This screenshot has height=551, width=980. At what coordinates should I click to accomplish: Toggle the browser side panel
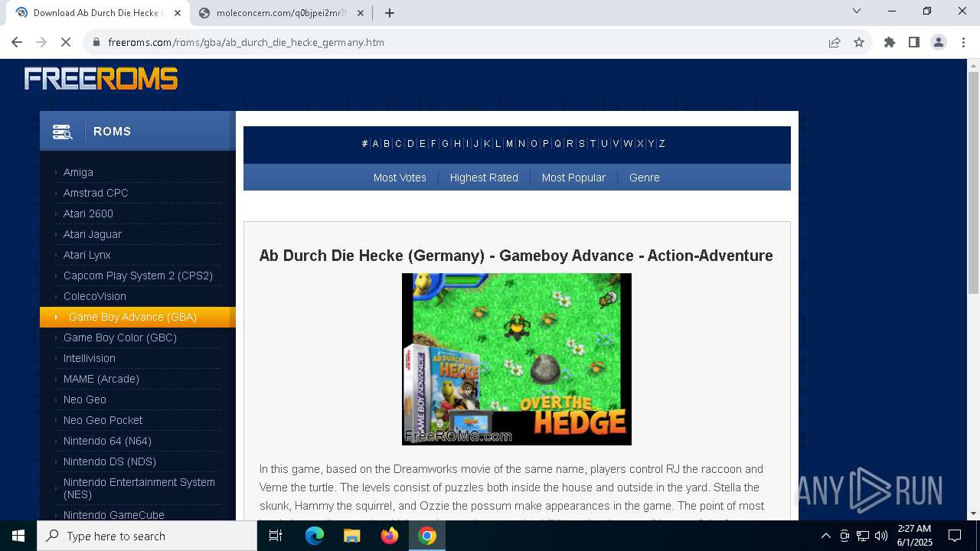[914, 42]
